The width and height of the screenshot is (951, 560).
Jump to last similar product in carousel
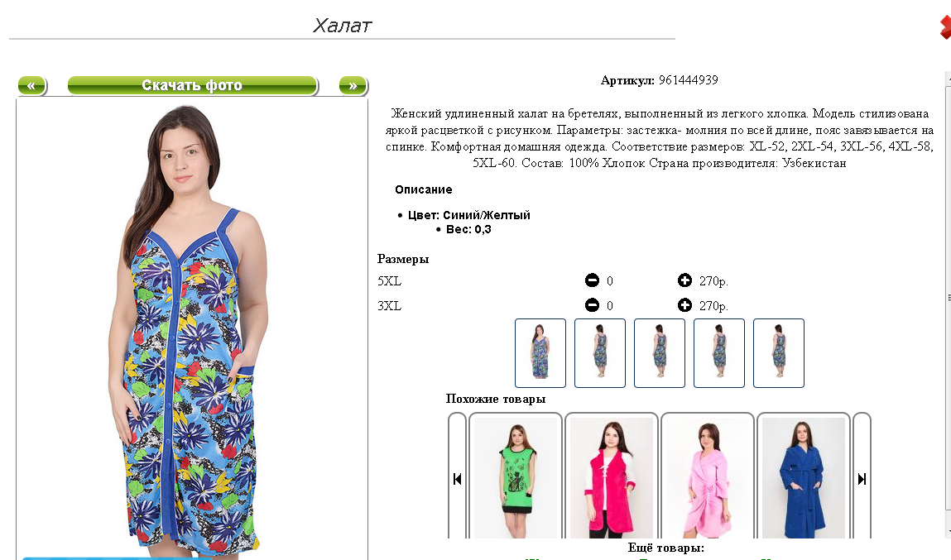862,479
